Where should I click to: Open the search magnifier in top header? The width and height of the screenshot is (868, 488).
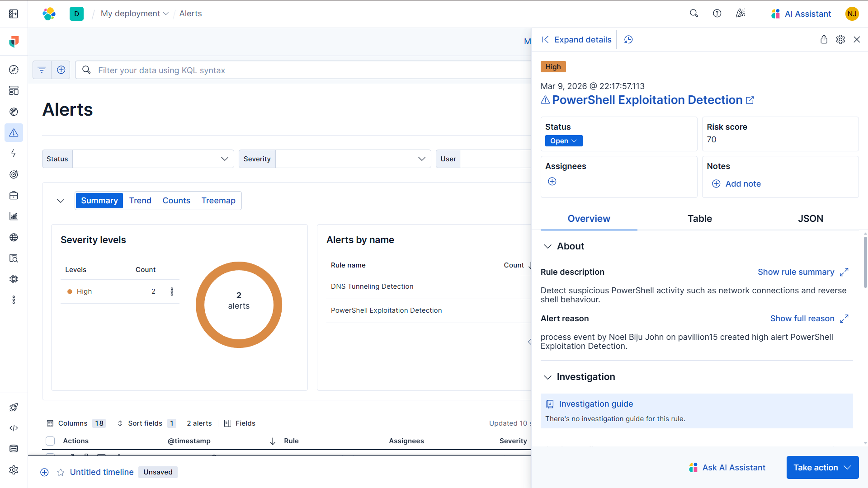click(x=694, y=14)
